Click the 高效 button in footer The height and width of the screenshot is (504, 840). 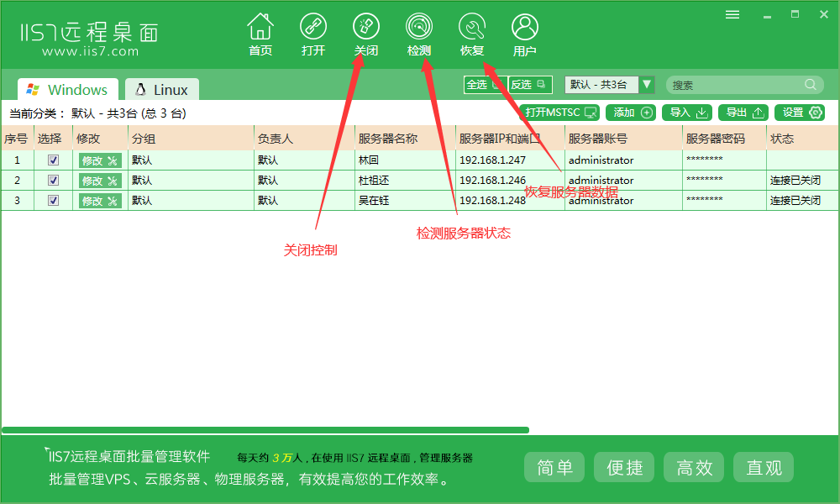[694, 467]
